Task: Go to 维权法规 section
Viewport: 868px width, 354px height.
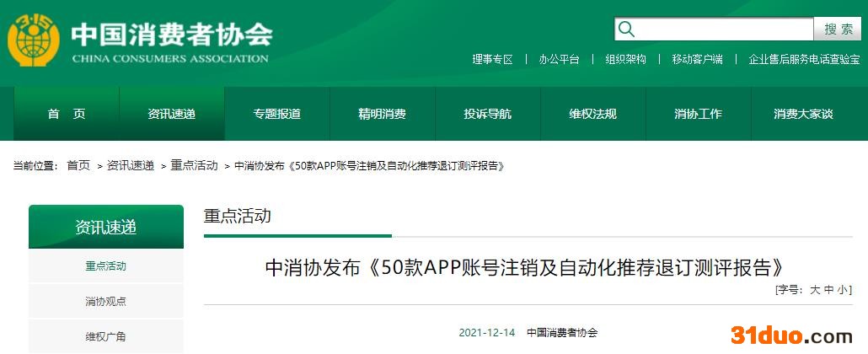Action: (x=592, y=114)
